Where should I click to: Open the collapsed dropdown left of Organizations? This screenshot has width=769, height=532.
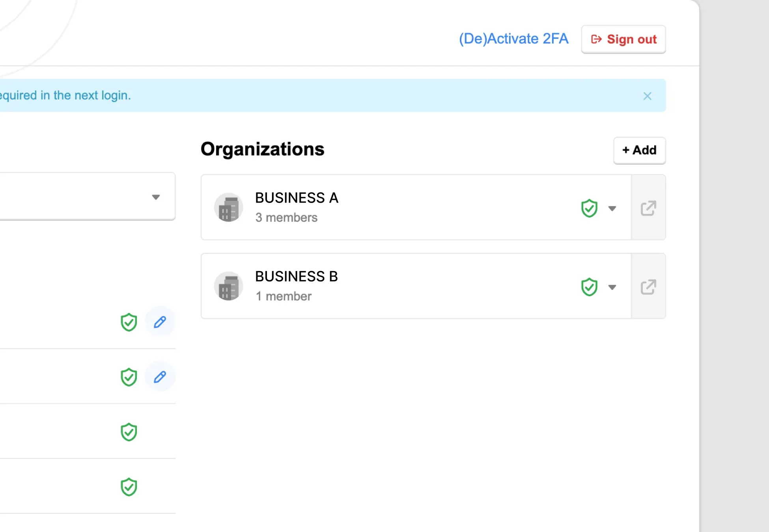point(156,197)
